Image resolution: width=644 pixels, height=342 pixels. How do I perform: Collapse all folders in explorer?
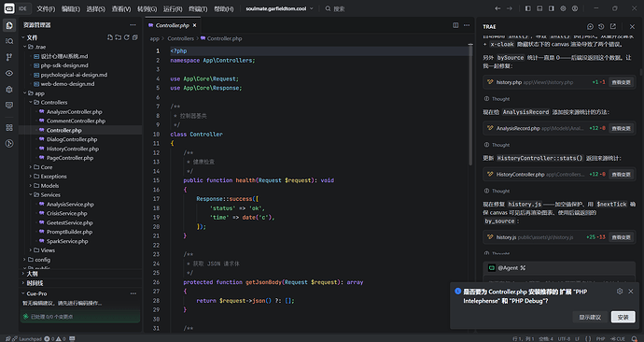[134, 37]
